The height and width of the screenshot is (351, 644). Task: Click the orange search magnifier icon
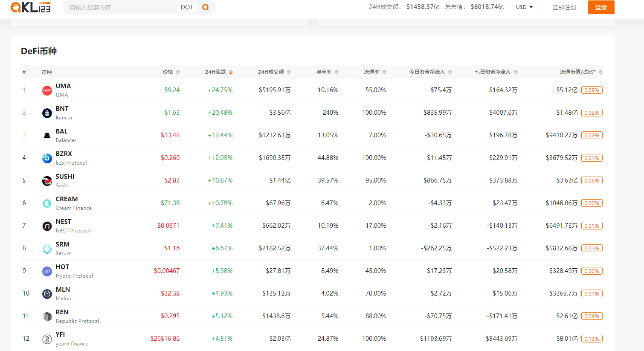click(206, 7)
